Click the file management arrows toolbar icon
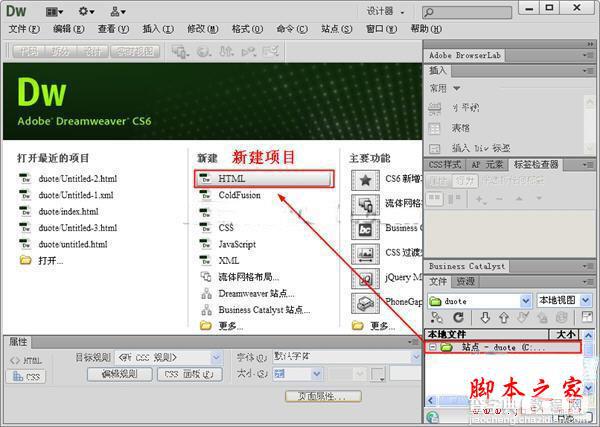The width and height of the screenshot is (600, 427). pyautogui.click(x=227, y=51)
